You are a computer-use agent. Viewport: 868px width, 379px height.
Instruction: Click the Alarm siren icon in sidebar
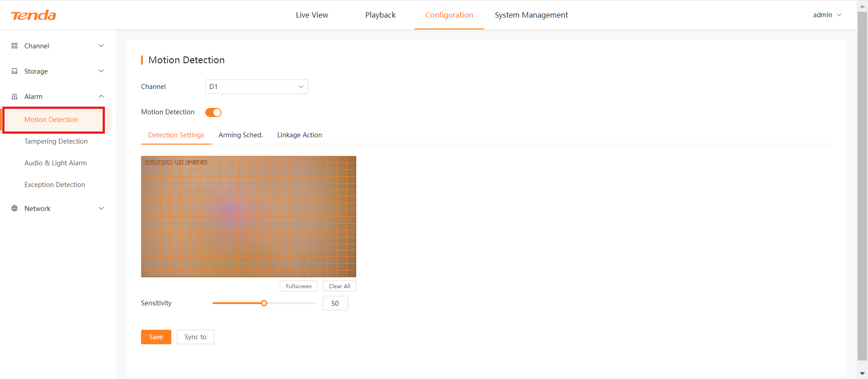pyautogui.click(x=14, y=97)
